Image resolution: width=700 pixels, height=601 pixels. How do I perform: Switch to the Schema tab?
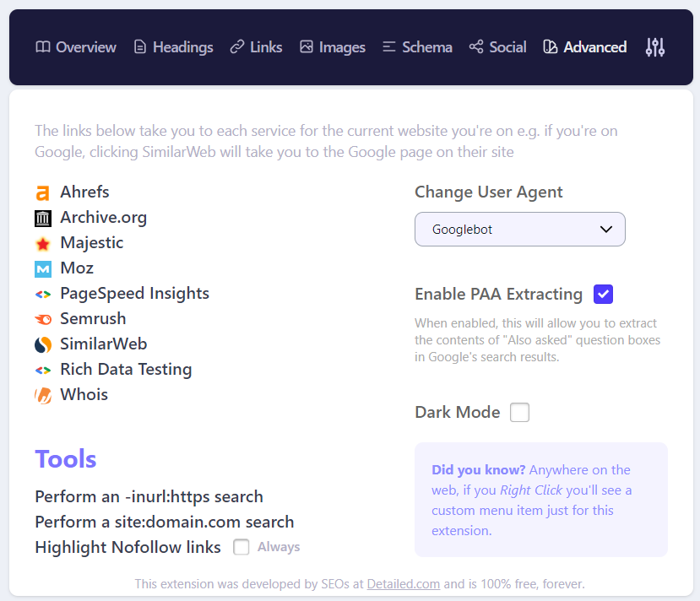click(417, 47)
